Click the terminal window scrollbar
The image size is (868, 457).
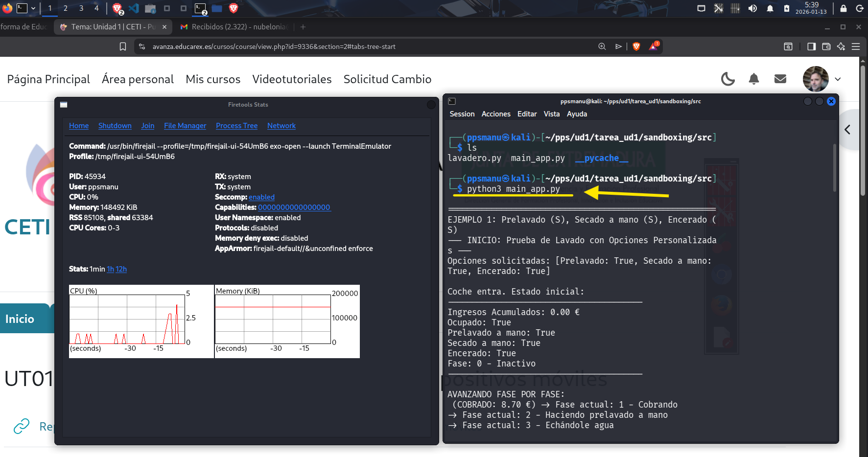pyautogui.click(x=835, y=168)
